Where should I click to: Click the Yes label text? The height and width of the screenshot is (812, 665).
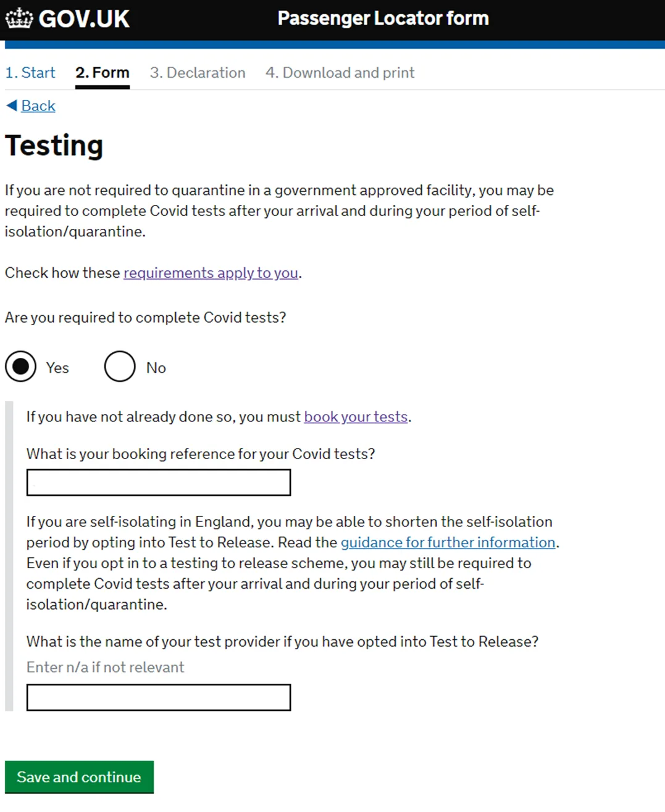coord(57,368)
